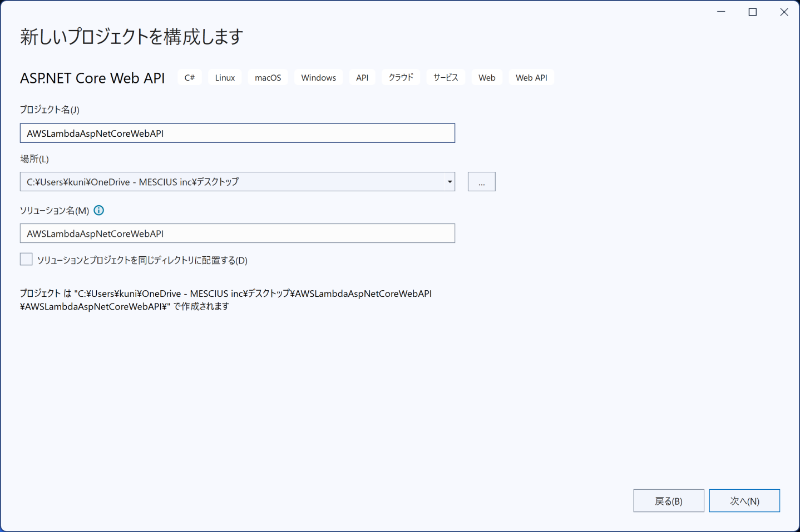The height and width of the screenshot is (532, 800).
Task: Click the macOS tag
Action: [x=268, y=78]
